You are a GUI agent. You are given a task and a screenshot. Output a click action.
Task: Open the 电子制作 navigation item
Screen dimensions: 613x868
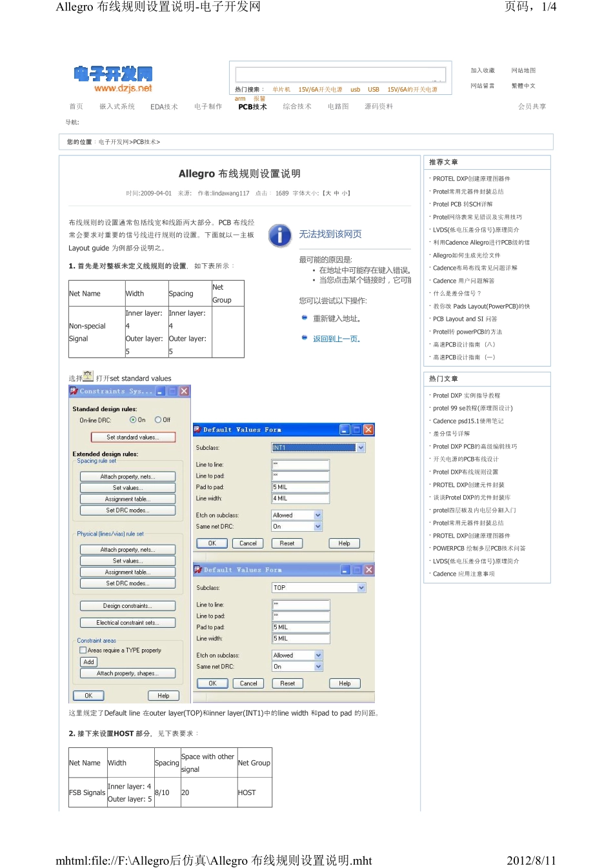click(x=208, y=106)
